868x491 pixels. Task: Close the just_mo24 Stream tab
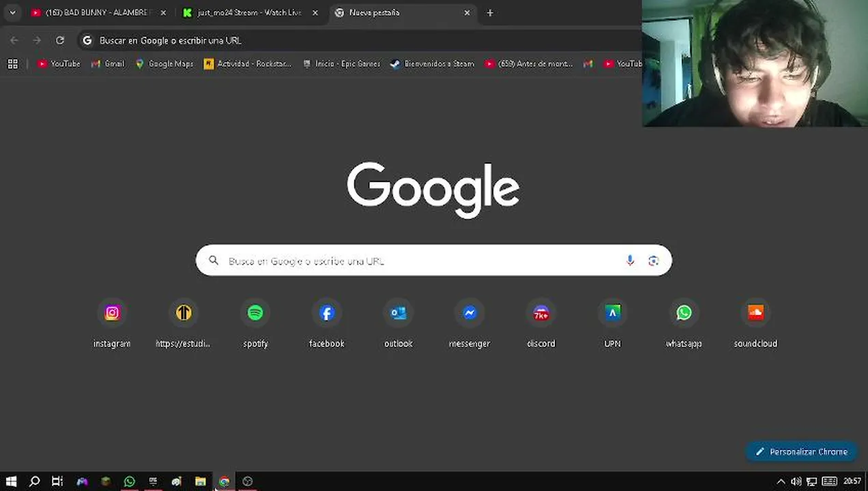(315, 12)
